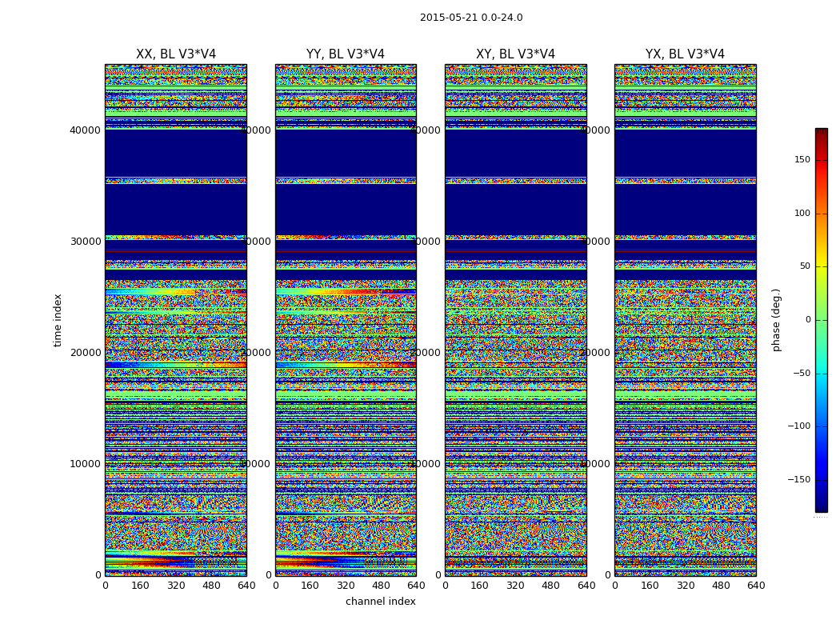Image resolution: width=840 pixels, height=640 pixels.
Task: Click the 40000 tick on the XX panel's y-axis
Action: (85, 130)
